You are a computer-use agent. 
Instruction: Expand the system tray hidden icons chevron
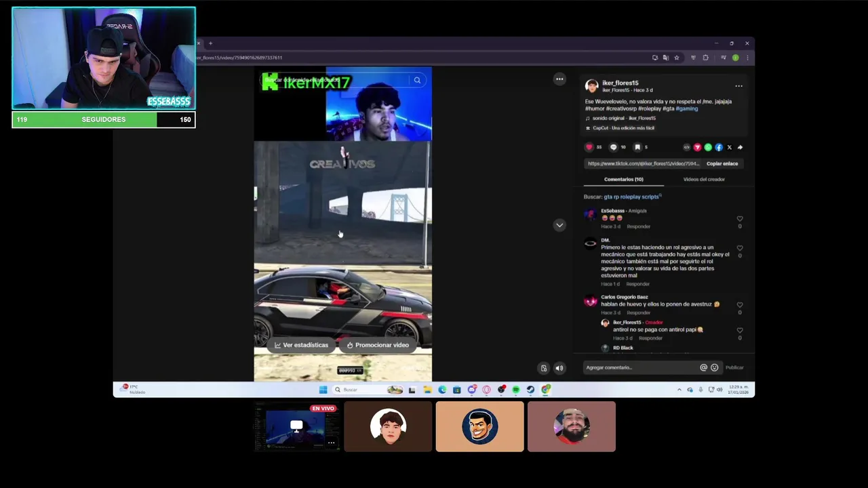[679, 390]
